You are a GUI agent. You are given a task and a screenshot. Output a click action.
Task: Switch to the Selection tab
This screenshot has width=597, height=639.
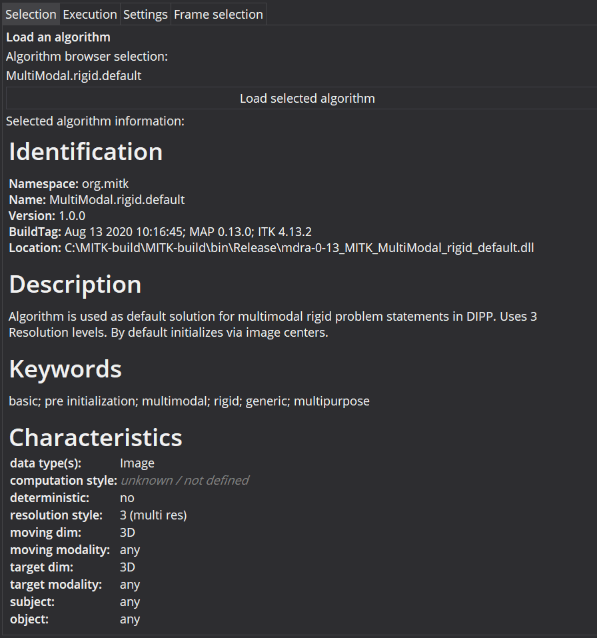pyautogui.click(x=31, y=14)
